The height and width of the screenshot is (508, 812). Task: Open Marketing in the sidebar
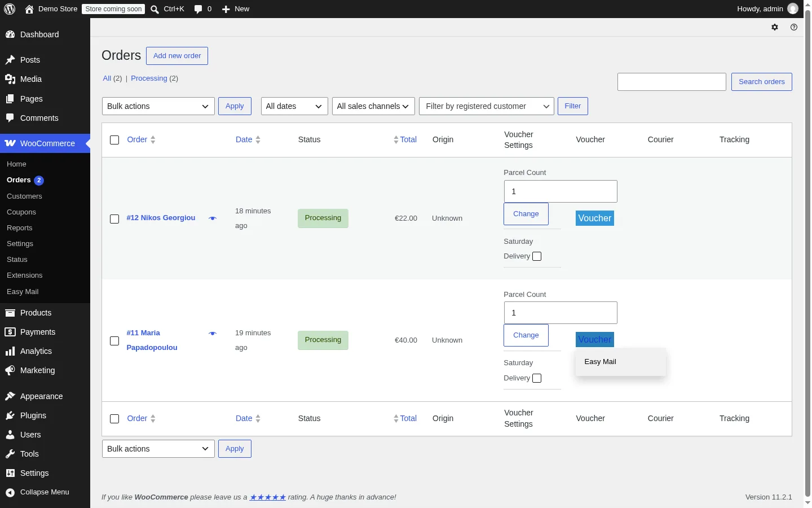coord(45,370)
